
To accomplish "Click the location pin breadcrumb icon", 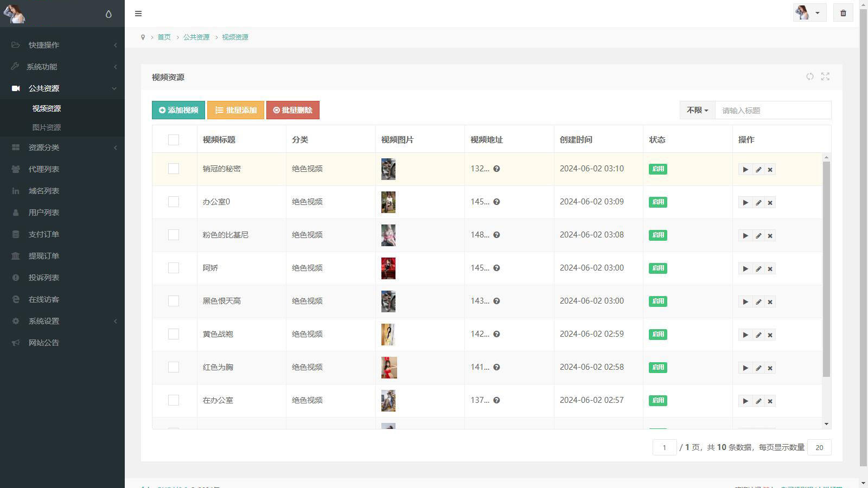I will (x=143, y=37).
